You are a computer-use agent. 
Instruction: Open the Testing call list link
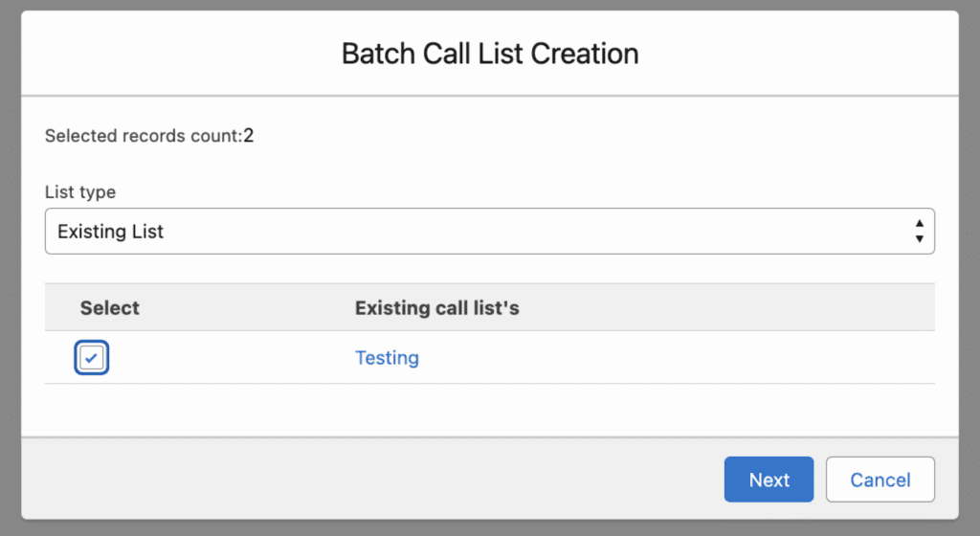tap(387, 358)
